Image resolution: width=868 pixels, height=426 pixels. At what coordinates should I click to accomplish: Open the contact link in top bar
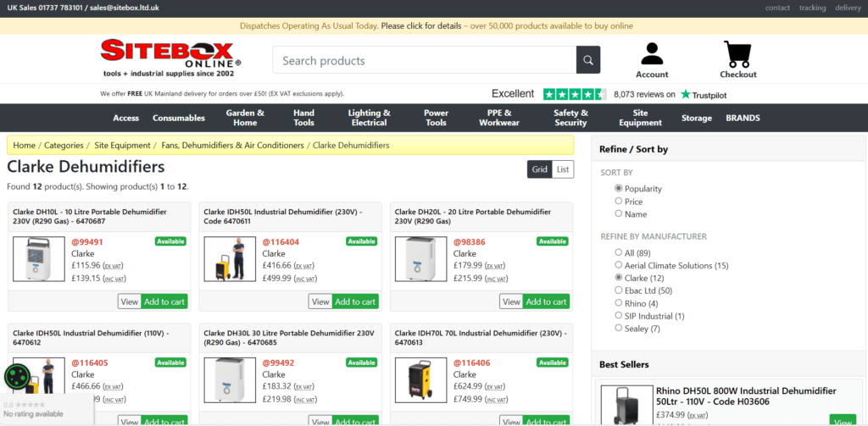coord(778,8)
